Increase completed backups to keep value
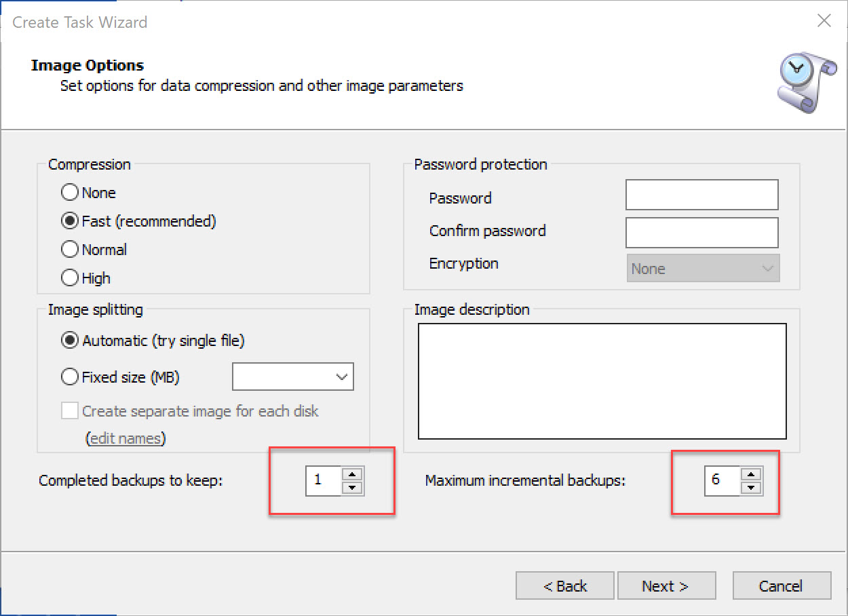The height and width of the screenshot is (616, 848). [x=352, y=474]
